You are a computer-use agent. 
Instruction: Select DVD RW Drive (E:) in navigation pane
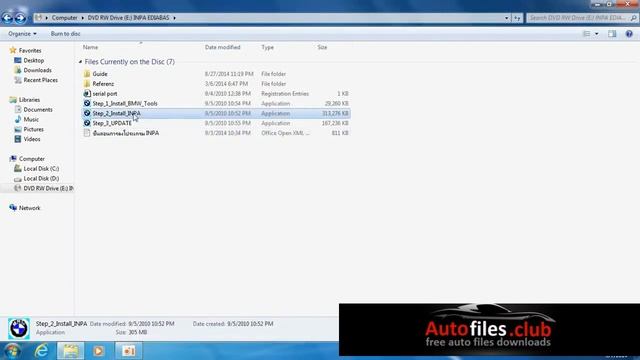(x=48, y=188)
